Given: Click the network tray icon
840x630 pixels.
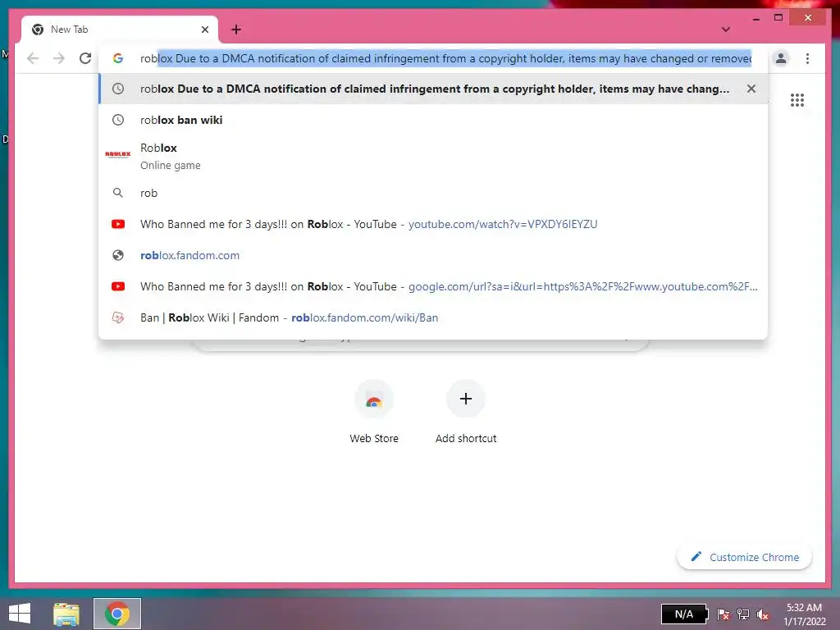Looking at the screenshot, I should [743, 614].
